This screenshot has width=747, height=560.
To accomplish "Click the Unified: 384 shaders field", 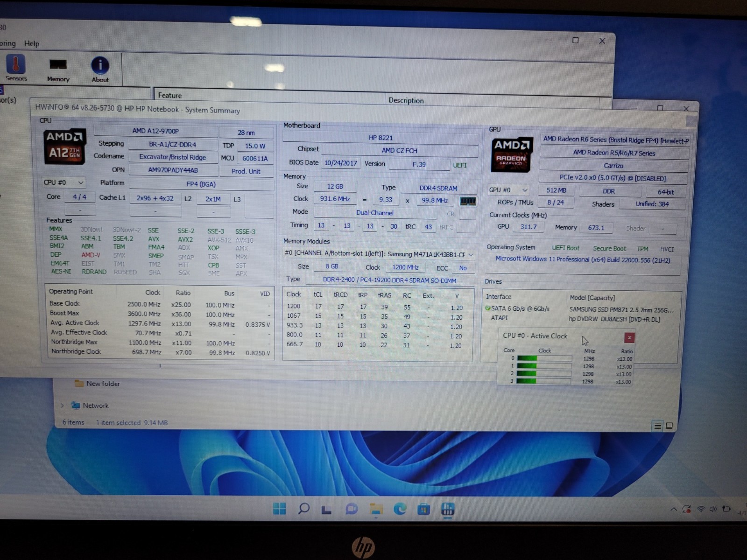I will pos(652,204).
